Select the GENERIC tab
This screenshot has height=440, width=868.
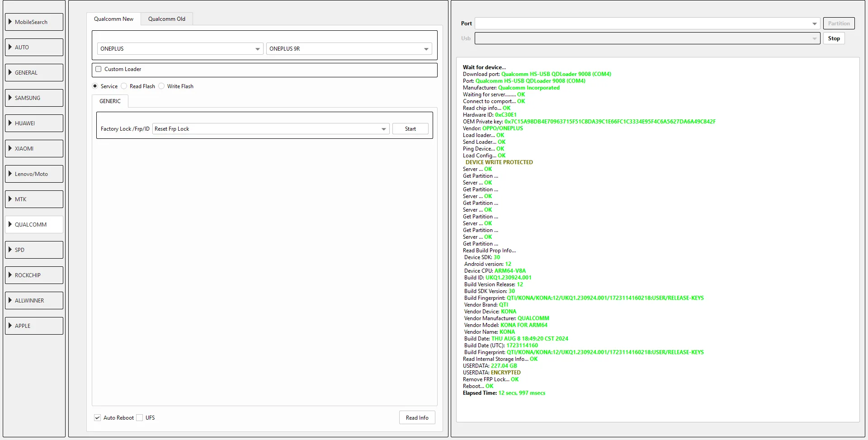[110, 101]
